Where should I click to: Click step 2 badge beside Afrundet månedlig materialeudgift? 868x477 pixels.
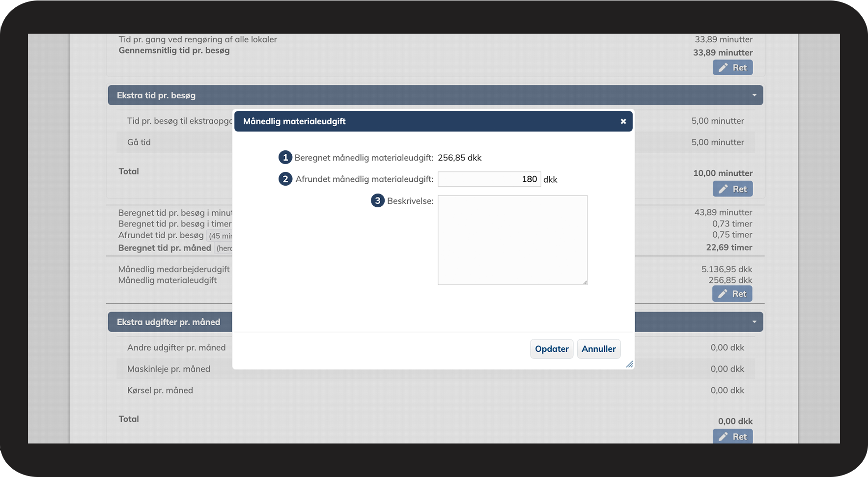(x=285, y=179)
